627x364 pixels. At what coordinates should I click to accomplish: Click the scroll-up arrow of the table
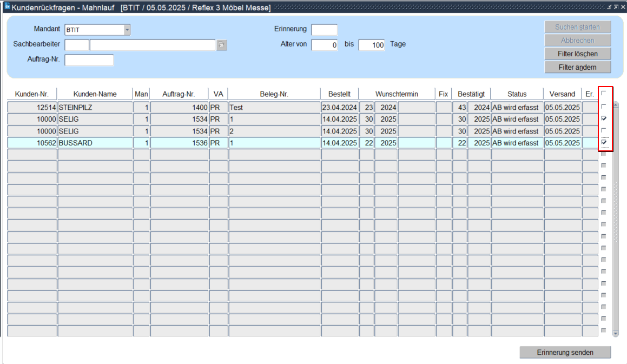pyautogui.click(x=616, y=104)
